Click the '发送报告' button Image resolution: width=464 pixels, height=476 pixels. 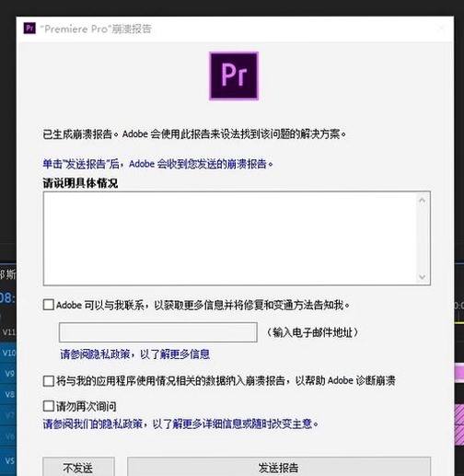(279, 467)
